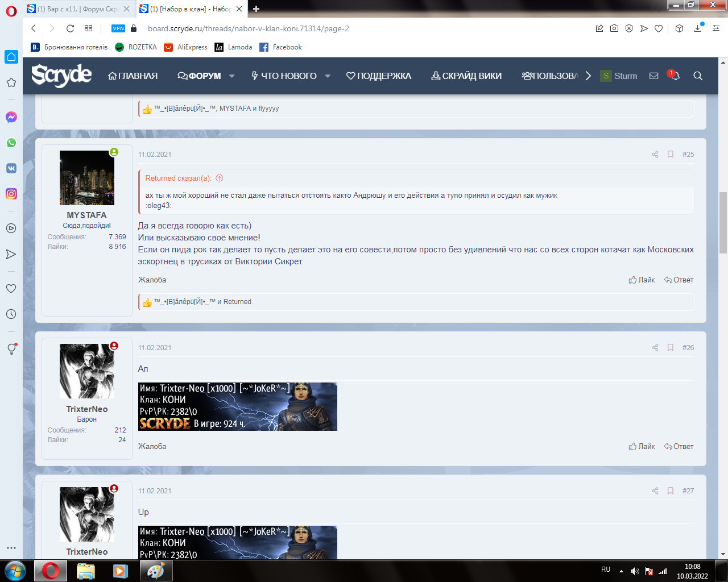Reload the page with refresh icon
The height and width of the screenshot is (582, 728).
(70, 28)
